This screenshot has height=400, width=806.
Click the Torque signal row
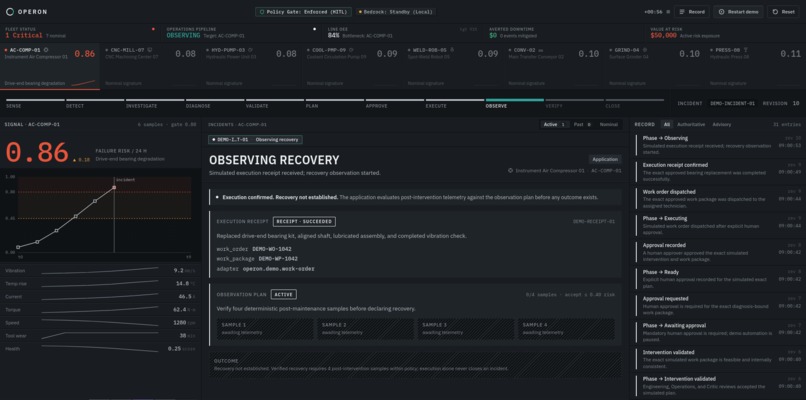coord(100,310)
